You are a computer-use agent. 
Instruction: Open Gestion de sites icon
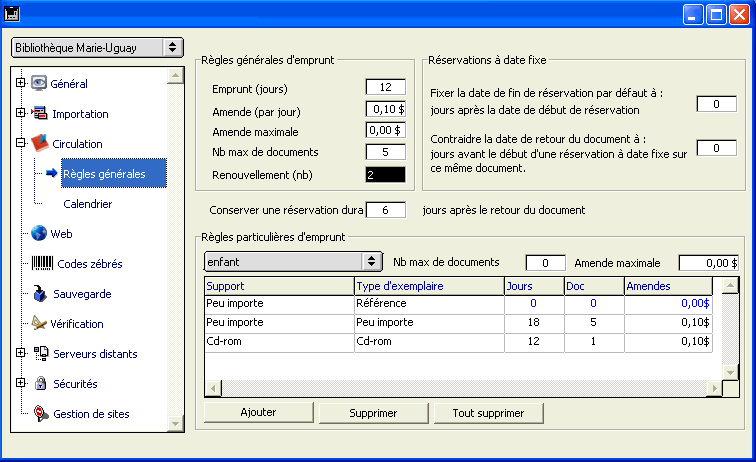click(40, 414)
